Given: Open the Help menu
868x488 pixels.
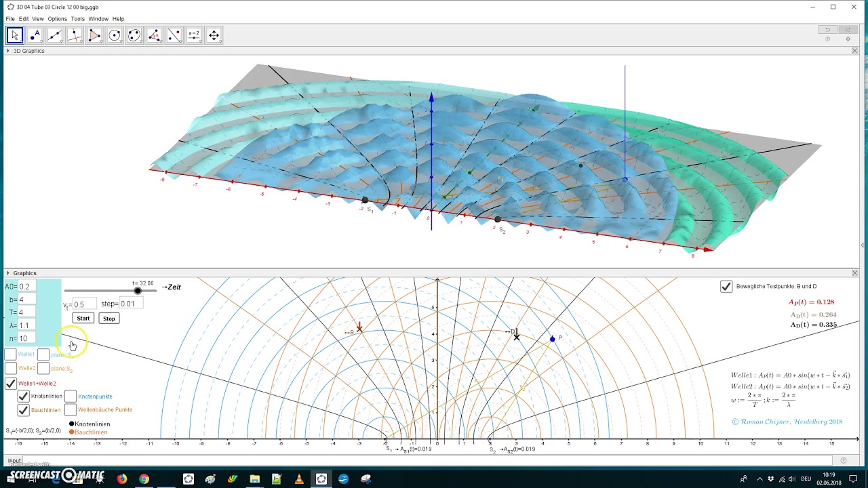Looking at the screenshot, I should 118,19.
